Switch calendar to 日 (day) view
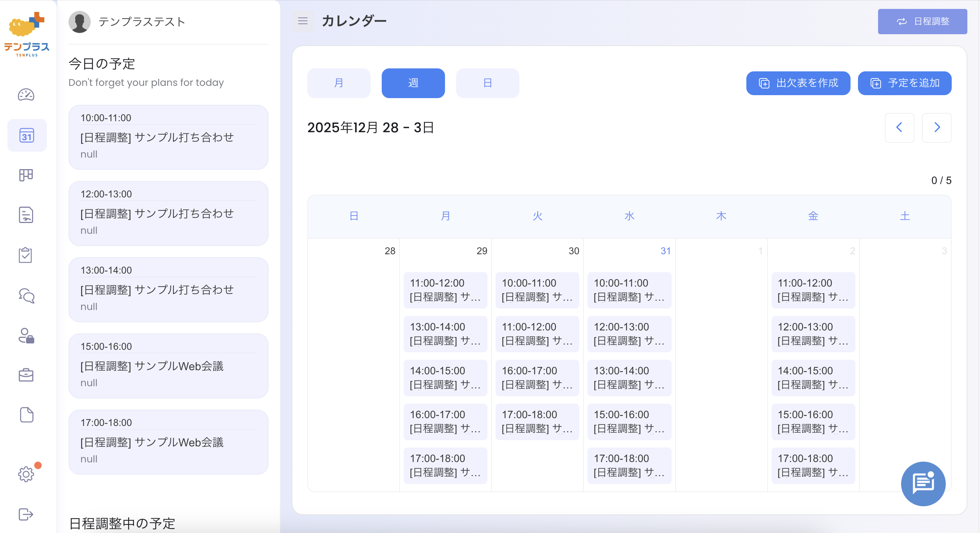 487,83
